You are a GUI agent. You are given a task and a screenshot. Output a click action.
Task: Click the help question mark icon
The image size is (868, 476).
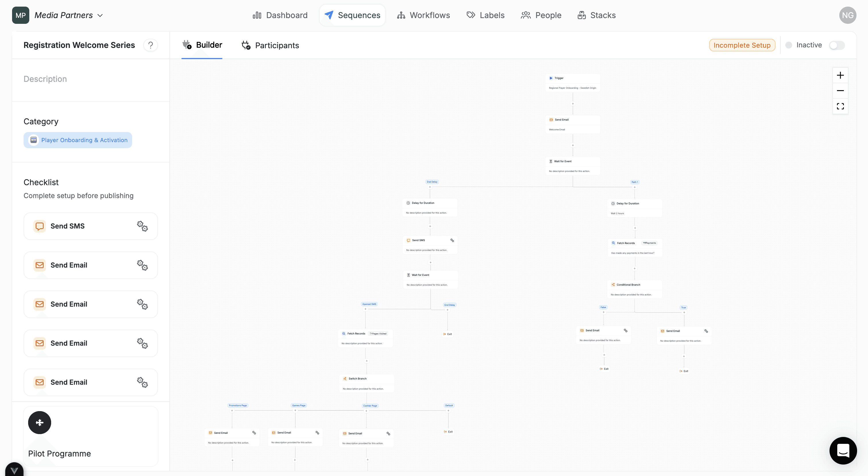point(151,45)
